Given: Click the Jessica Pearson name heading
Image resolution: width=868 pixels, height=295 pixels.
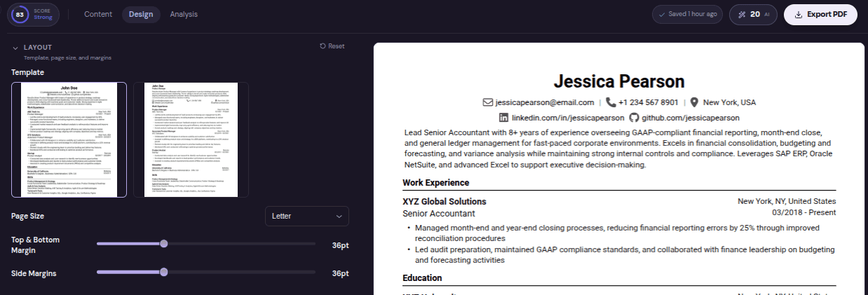Looking at the screenshot, I should tap(619, 81).
